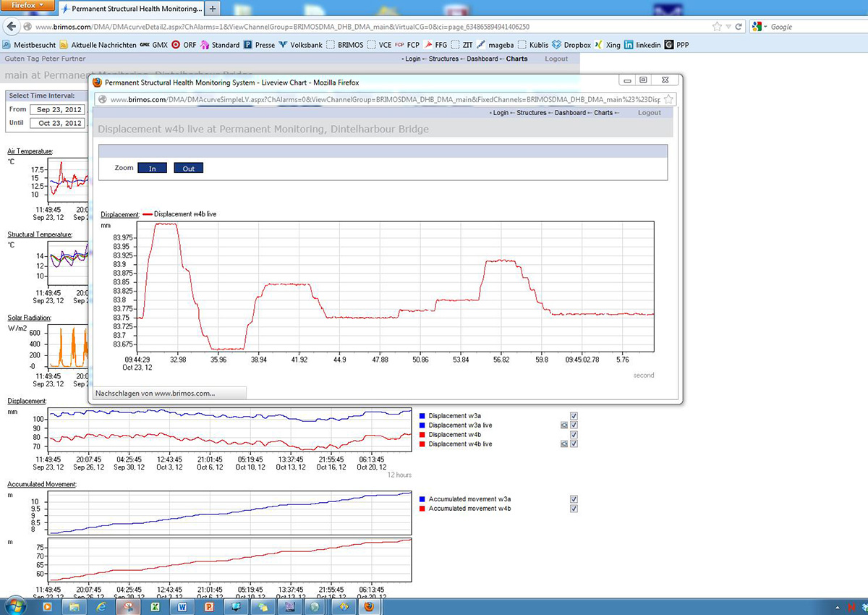Uncheck the Displacement w3a checkbox
Screen dimensions: 868x615
click(574, 416)
